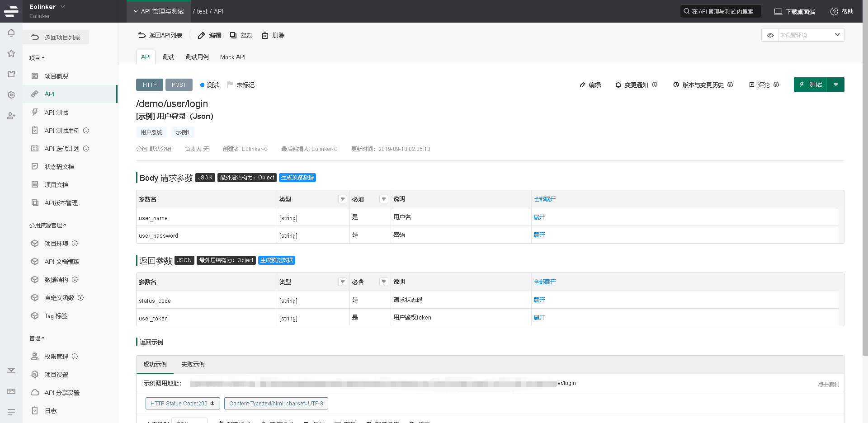This screenshot has height=423, width=868.
Task: Open the settings gear icon in left rail
Action: click(11, 95)
